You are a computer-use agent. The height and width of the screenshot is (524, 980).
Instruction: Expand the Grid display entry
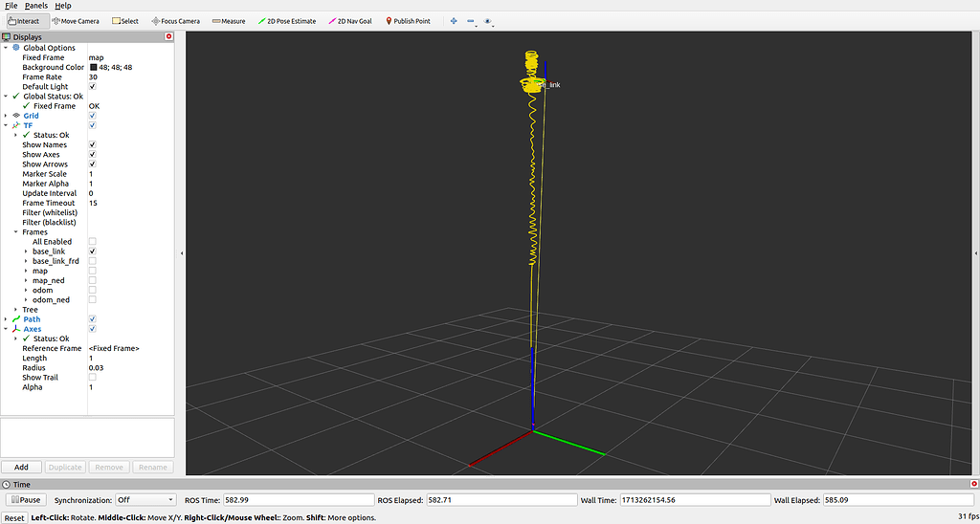coord(7,116)
